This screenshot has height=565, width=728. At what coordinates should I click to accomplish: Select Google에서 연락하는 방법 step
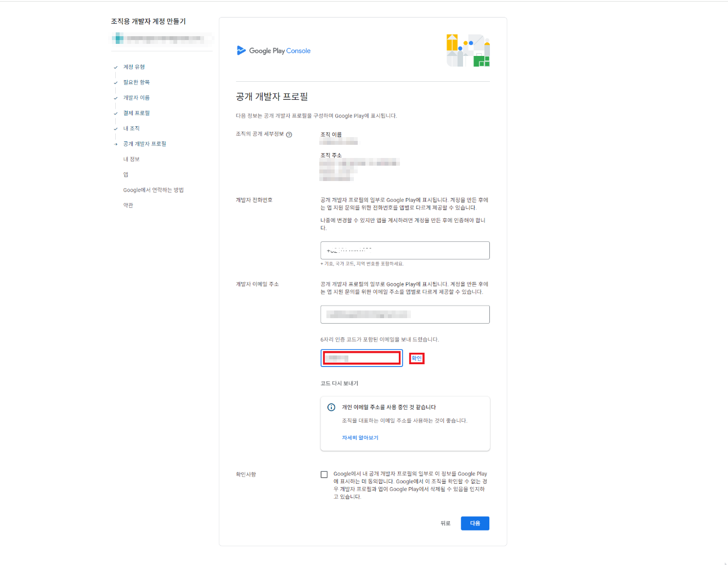point(153,190)
